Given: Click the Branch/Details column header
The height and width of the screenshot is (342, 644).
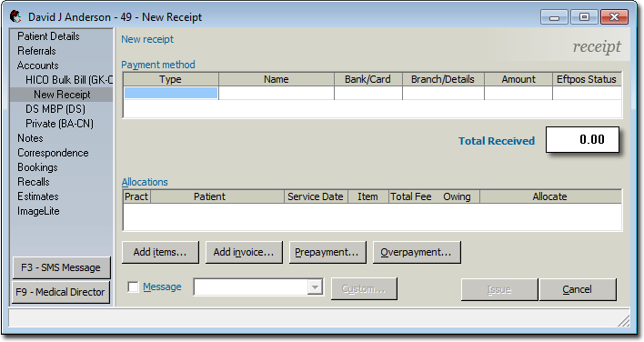Looking at the screenshot, I should click(443, 79).
